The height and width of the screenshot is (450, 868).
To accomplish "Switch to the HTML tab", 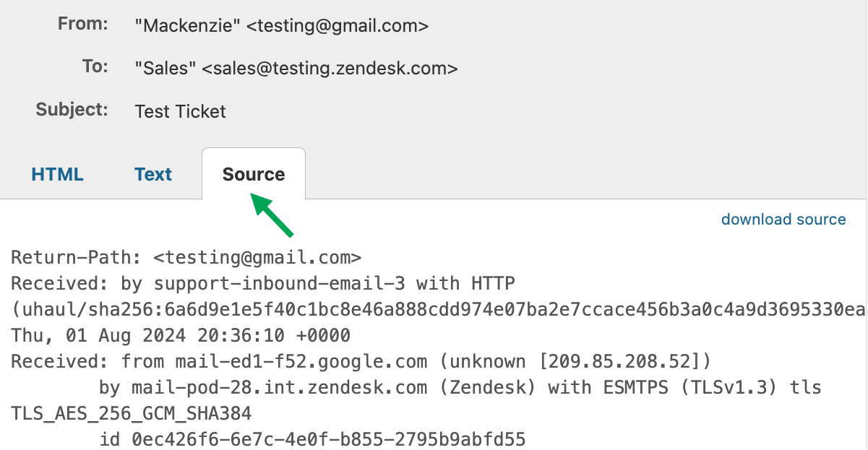I will click(x=57, y=174).
